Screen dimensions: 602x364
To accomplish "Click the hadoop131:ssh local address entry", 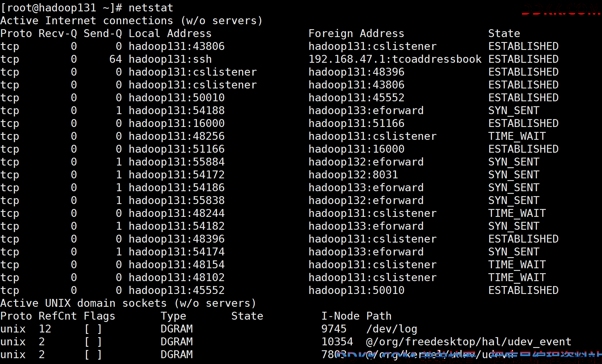I will point(170,59).
